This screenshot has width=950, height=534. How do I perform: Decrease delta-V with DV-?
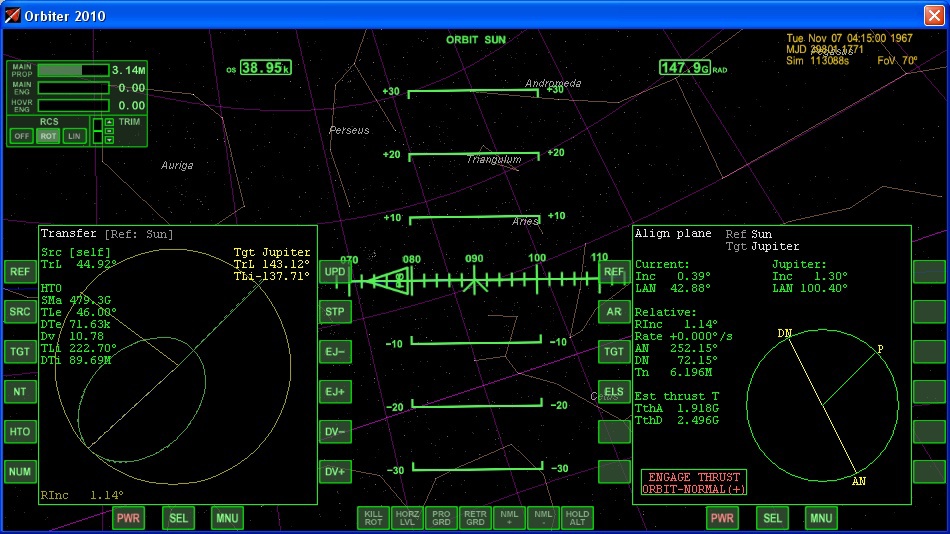[335, 432]
